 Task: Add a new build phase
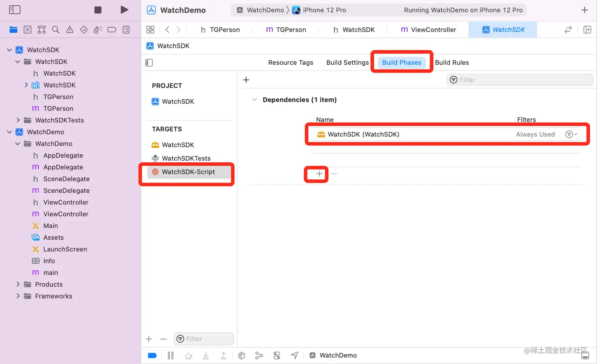(246, 80)
